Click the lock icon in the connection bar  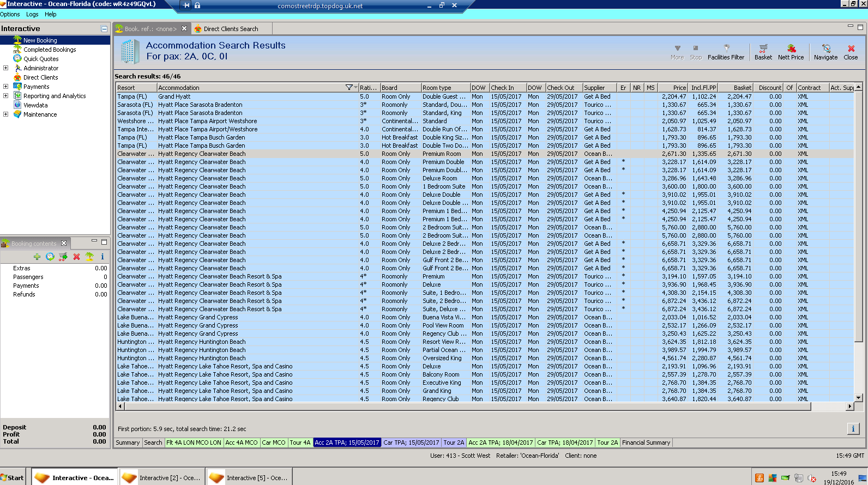197,5
